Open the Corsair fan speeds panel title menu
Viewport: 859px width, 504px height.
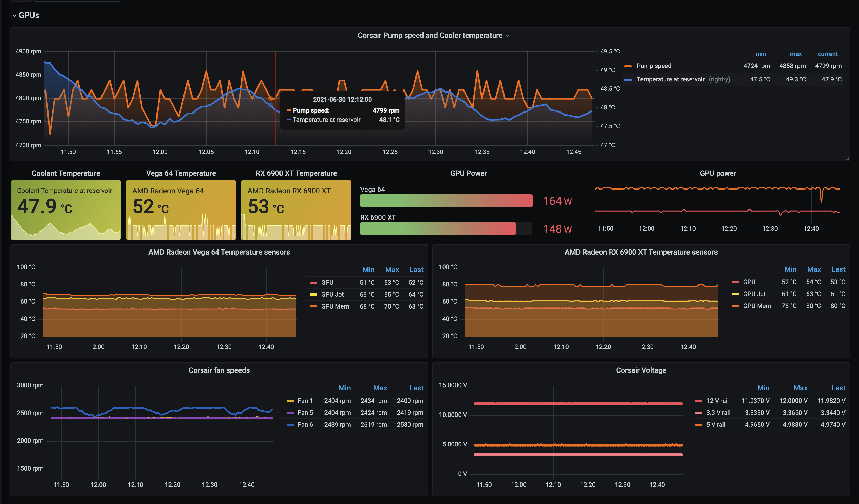click(219, 370)
